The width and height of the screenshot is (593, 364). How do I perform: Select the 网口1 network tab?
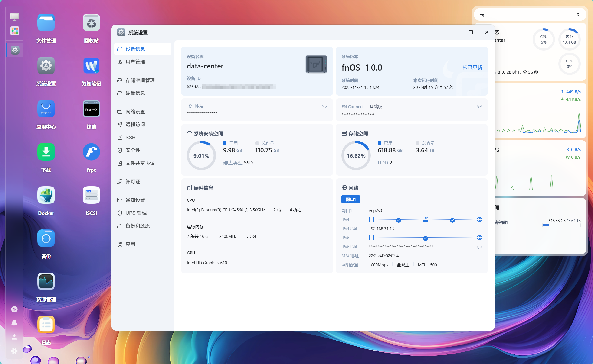[x=350, y=199]
